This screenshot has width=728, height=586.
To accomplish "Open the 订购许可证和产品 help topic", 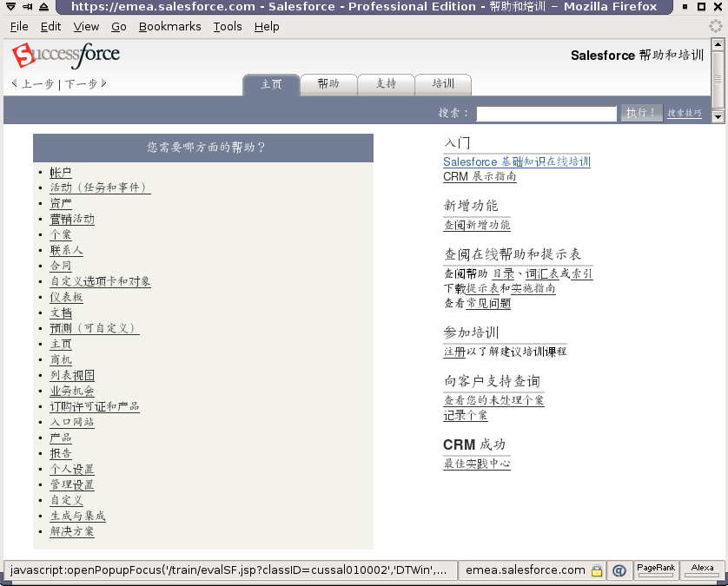I will pyautogui.click(x=95, y=406).
